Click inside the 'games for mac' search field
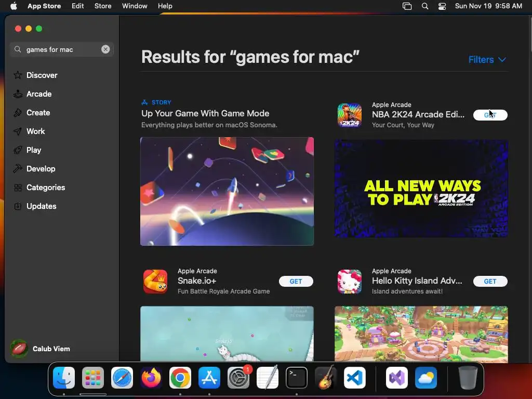Viewport: 532px width, 399px height. coord(62,49)
